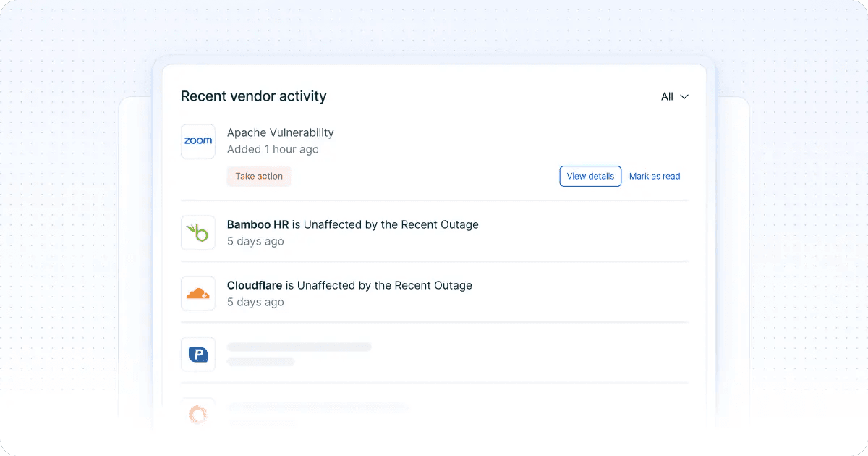
Task: Click the bold Cloudflare vendor name
Action: point(255,285)
